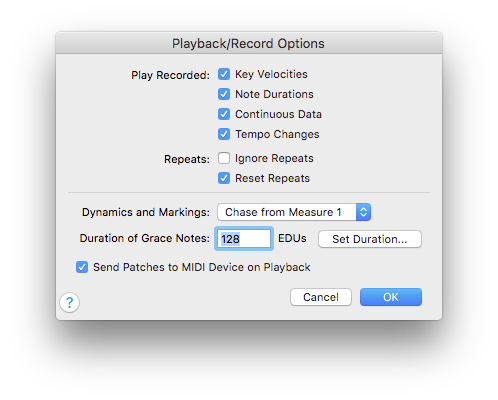Uncheck the Key Velocities checkbox

[x=224, y=74]
